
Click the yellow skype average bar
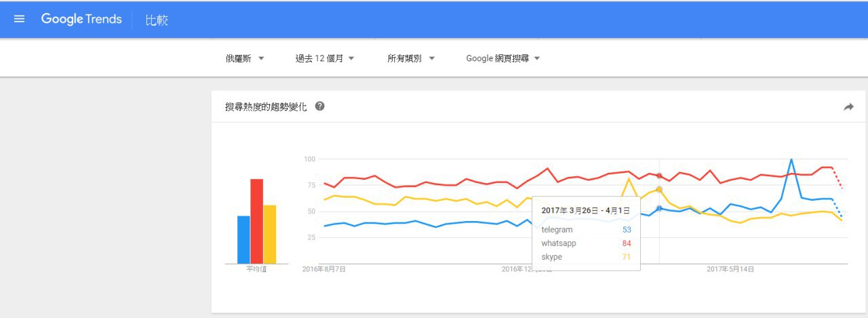(269, 234)
